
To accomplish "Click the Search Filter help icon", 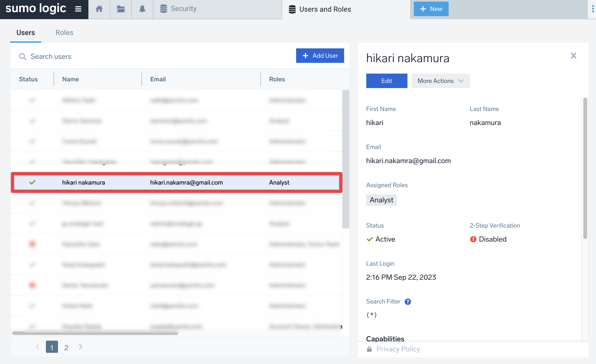I will [x=407, y=302].
